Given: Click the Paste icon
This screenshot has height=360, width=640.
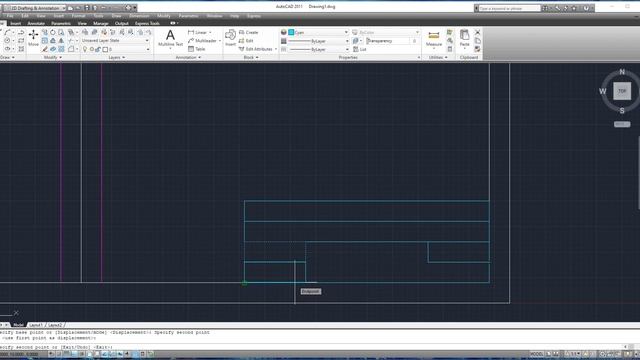Looking at the screenshot, I should point(464,38).
